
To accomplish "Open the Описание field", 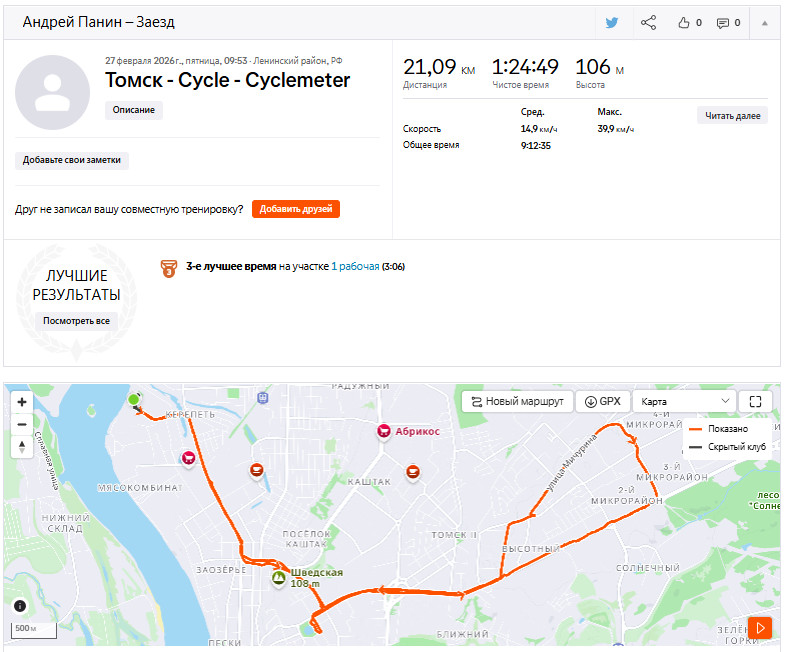I will (134, 110).
